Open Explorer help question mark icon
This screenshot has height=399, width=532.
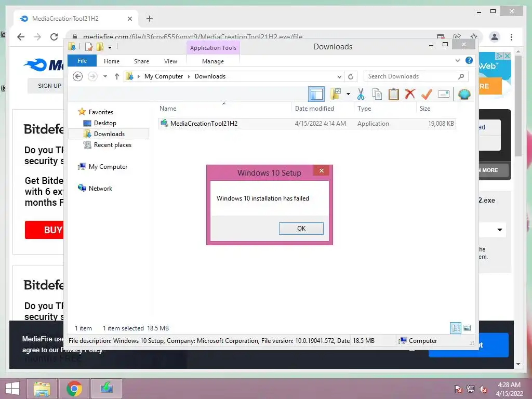[469, 60]
